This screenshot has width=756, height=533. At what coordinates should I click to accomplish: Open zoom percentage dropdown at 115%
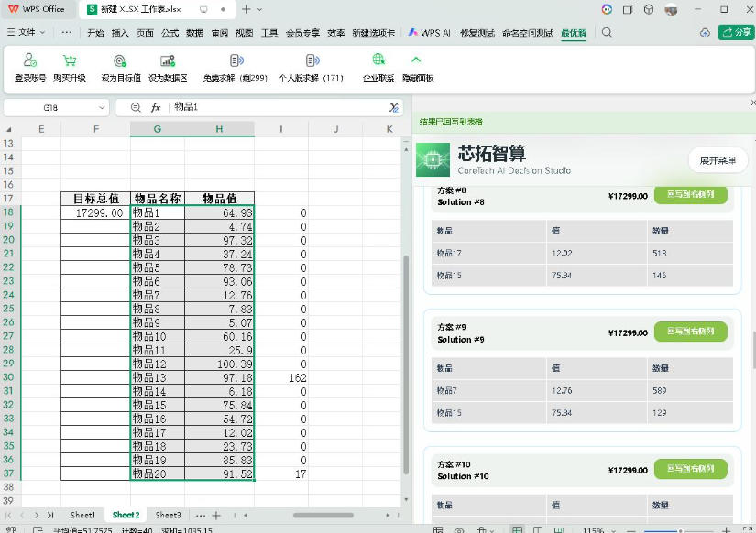613,530
